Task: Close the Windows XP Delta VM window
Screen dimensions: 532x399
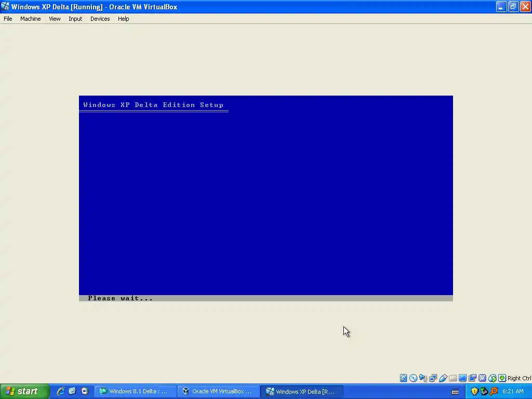Action: point(525,6)
